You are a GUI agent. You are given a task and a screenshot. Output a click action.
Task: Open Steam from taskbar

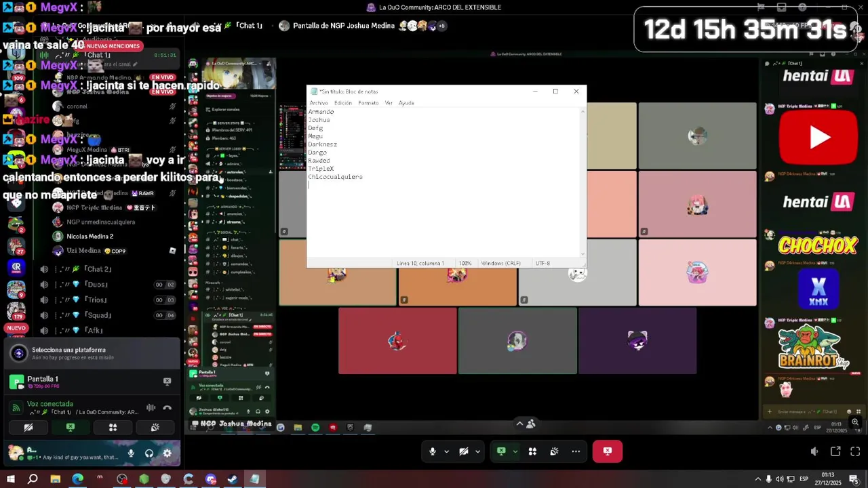pos(233,479)
